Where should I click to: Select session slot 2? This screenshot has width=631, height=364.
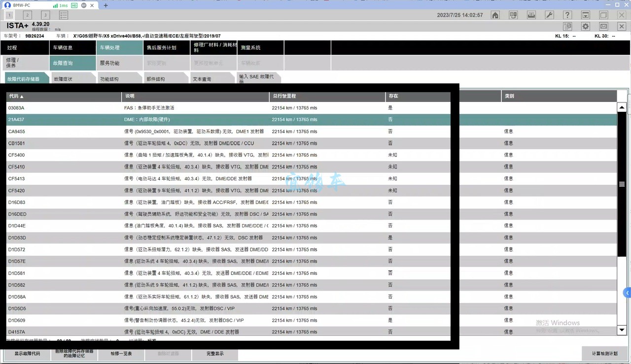[28, 15]
